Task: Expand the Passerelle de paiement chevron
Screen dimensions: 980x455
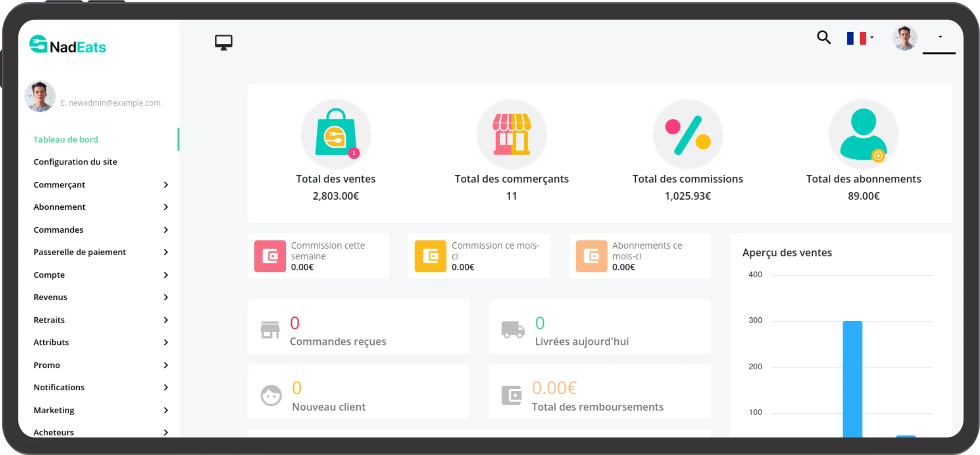Action: point(166,252)
